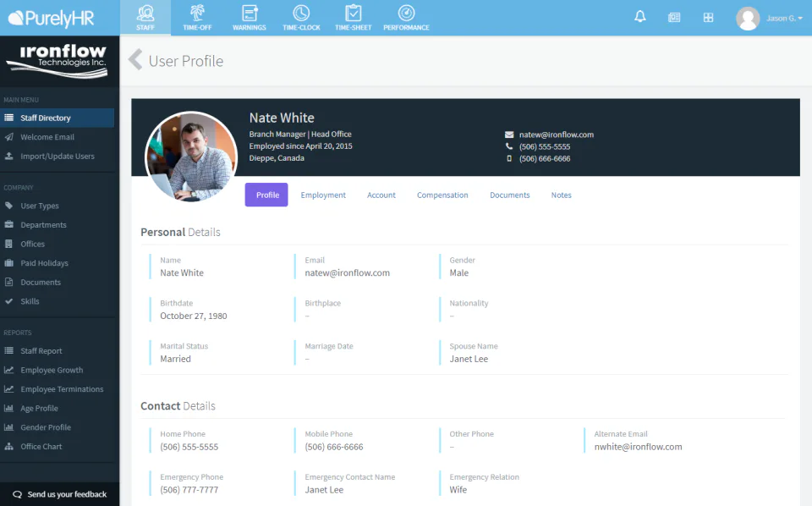Click the Birthdate value October 27, 1980
Image resolution: width=812 pixels, height=506 pixels.
click(x=193, y=316)
